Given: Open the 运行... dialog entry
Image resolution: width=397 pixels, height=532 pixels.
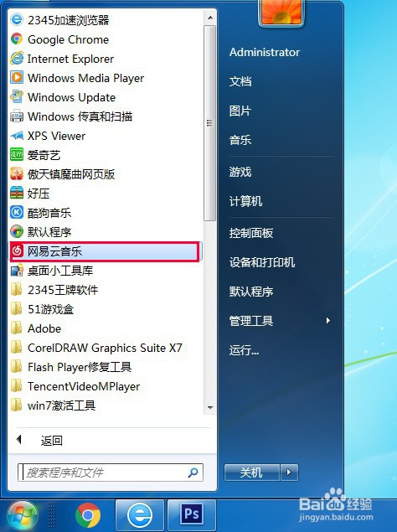Looking at the screenshot, I should tap(244, 350).
